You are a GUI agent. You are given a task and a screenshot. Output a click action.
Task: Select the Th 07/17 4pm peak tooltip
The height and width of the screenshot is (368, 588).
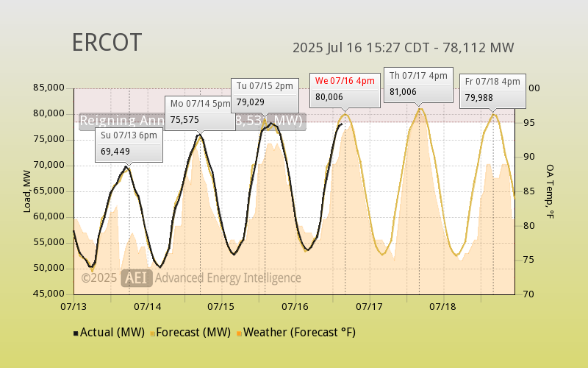tap(418, 85)
